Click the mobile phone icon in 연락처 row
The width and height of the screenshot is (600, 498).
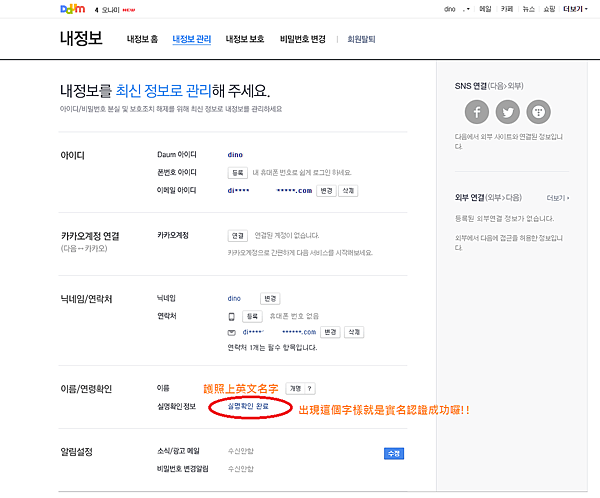click(232, 317)
